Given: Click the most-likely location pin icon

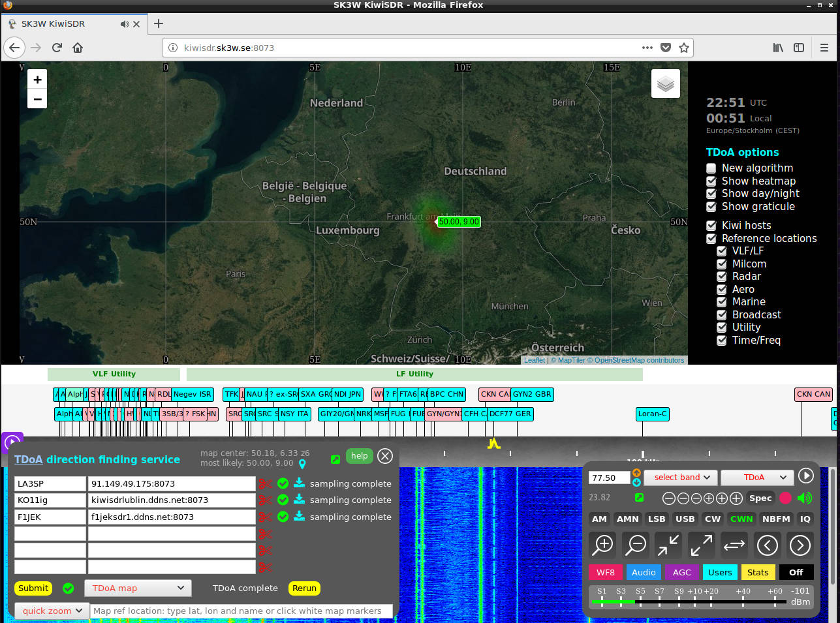Looking at the screenshot, I should tap(302, 464).
